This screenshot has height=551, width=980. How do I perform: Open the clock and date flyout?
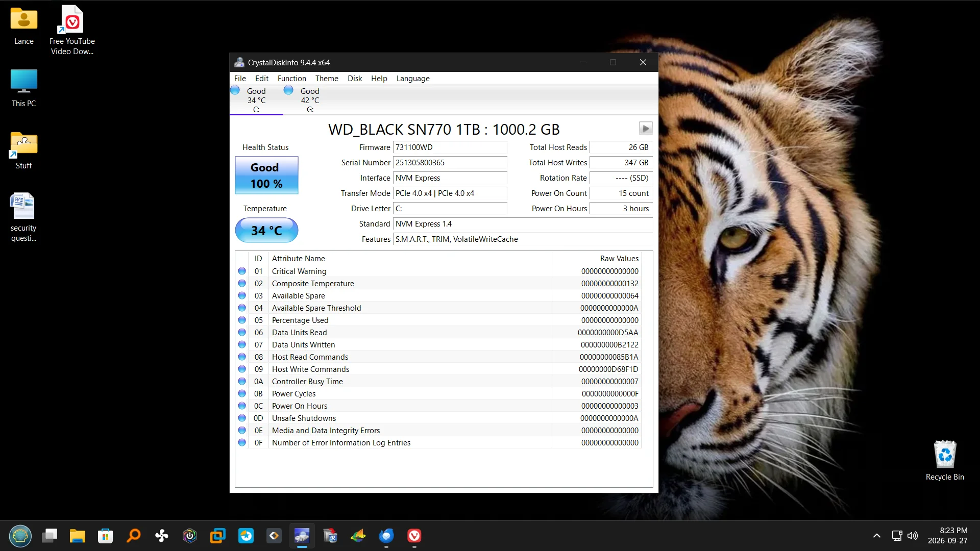pyautogui.click(x=948, y=536)
